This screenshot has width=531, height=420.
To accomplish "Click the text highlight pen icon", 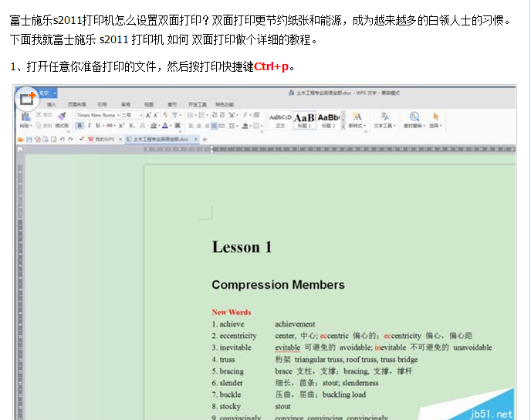I will click(x=154, y=126).
